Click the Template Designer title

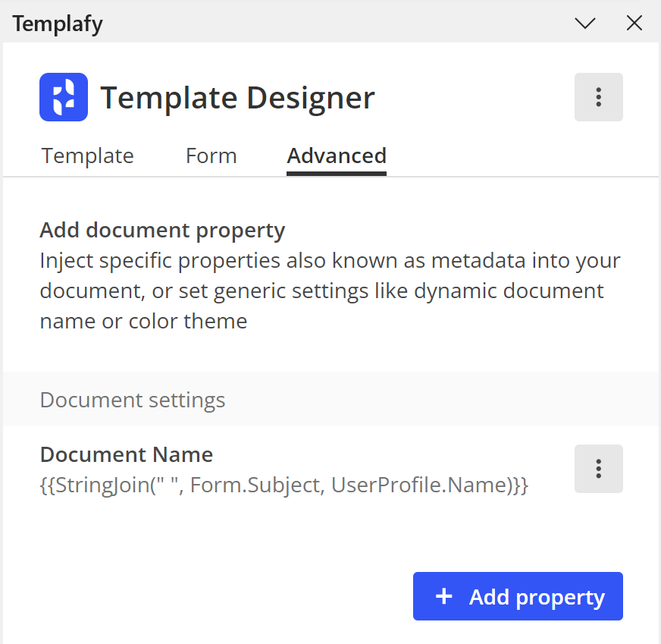tap(237, 98)
